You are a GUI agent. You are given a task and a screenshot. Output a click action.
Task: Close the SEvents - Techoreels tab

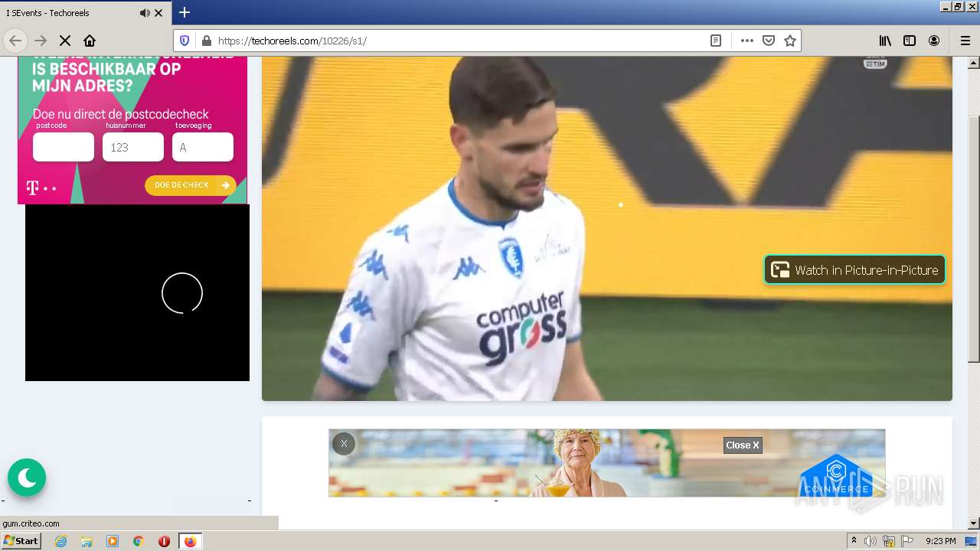point(158,13)
